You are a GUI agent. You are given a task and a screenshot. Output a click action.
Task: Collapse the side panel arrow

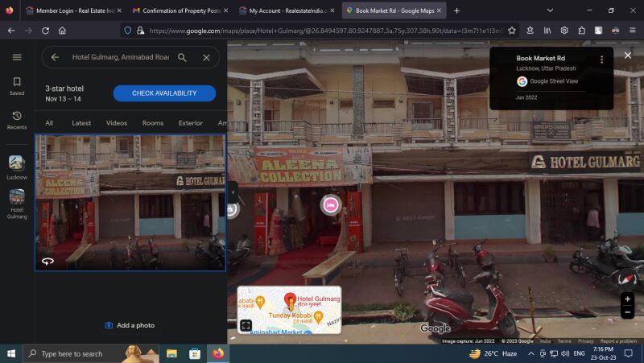tap(233, 192)
